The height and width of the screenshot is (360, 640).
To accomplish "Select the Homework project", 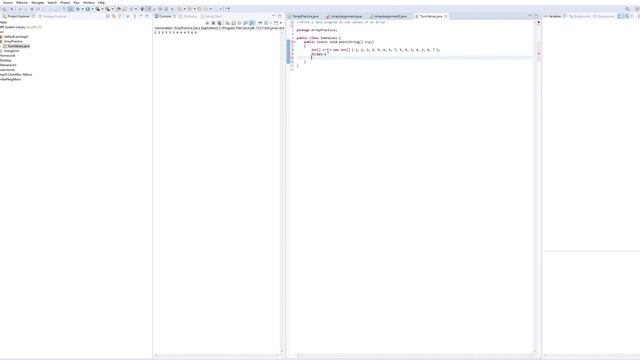I will click(7, 56).
